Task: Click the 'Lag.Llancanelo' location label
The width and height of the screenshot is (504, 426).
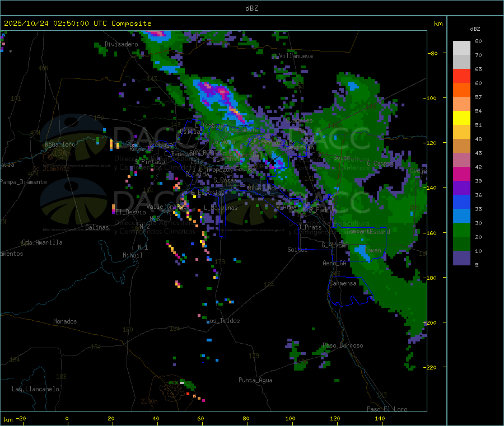Action: pos(36,389)
